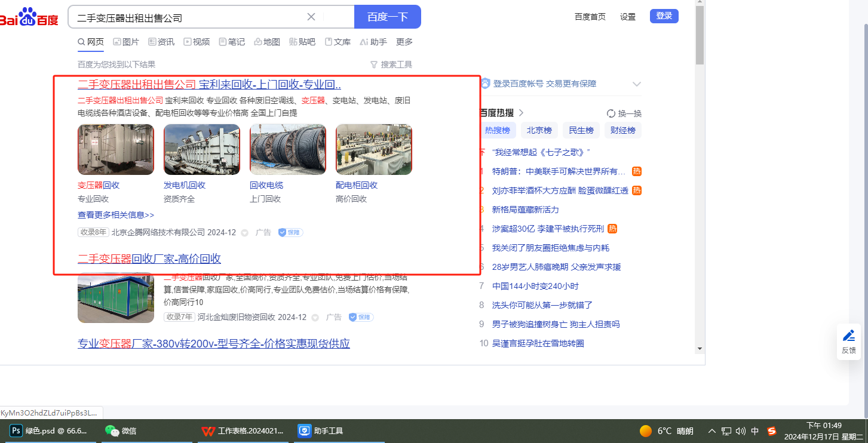Open hot topic 我经常想起《七子之歌》
The image size is (868, 443).
541,152
